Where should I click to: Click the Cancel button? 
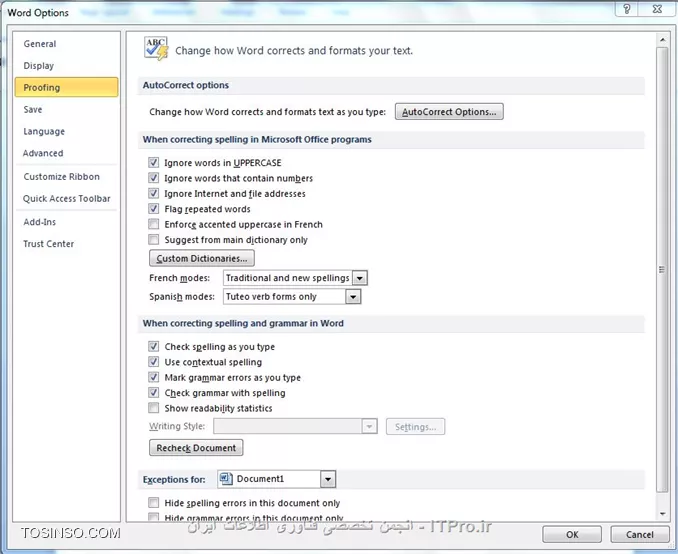[x=640, y=535]
